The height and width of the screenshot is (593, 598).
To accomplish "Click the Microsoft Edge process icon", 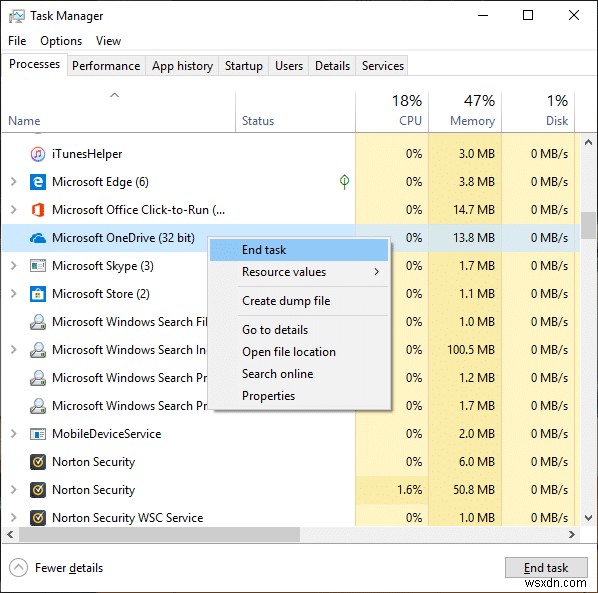I will [38, 182].
